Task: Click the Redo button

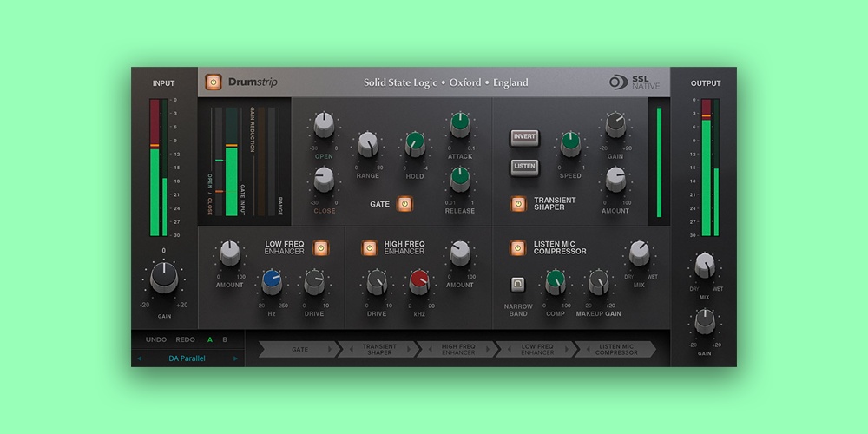Action: point(186,339)
